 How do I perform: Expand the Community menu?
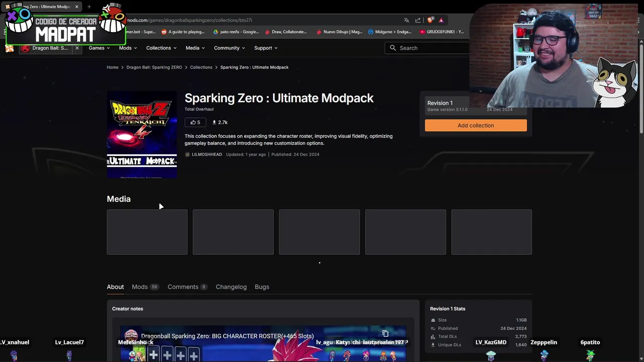click(229, 48)
